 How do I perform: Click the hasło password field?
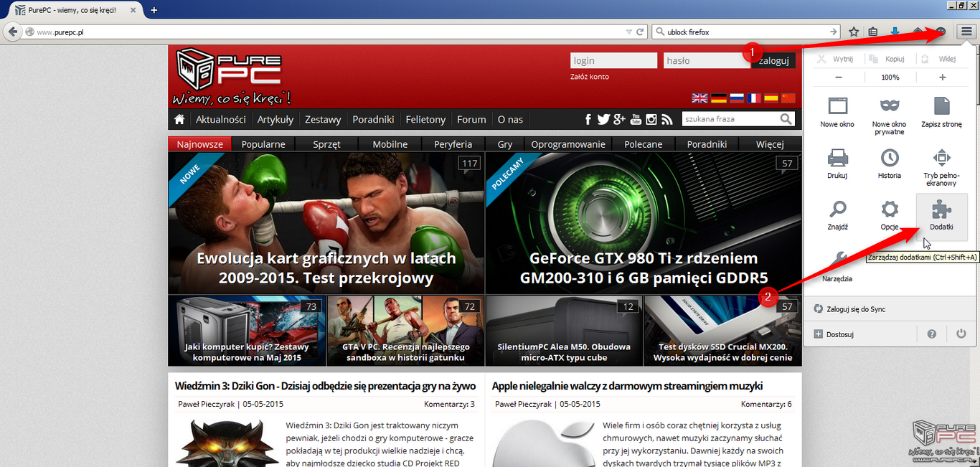pos(707,60)
